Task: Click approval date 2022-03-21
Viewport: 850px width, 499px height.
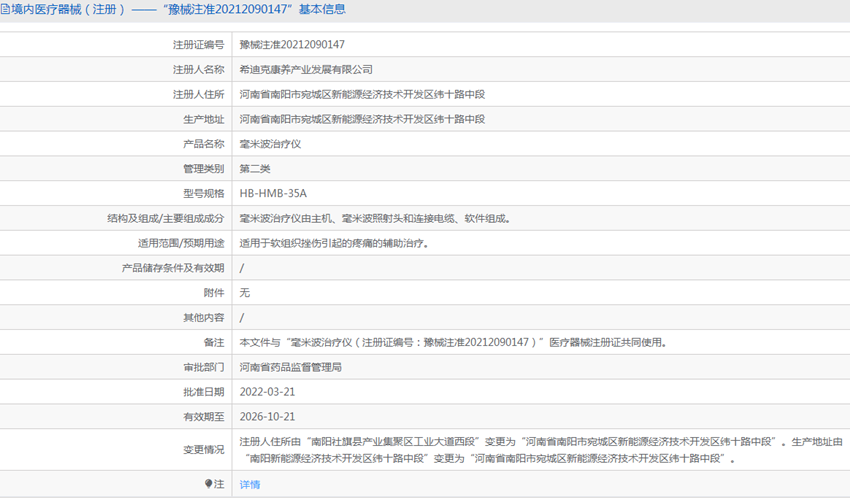Action: click(267, 392)
